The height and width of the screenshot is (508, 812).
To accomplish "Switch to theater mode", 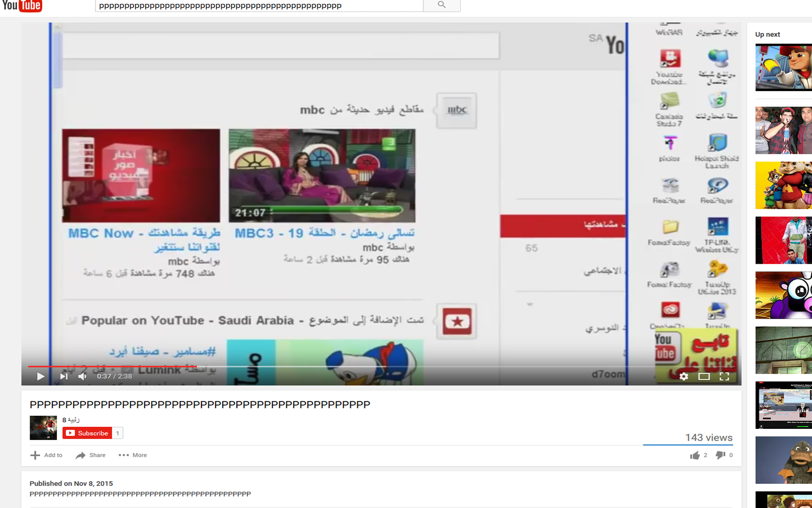I will (704, 376).
